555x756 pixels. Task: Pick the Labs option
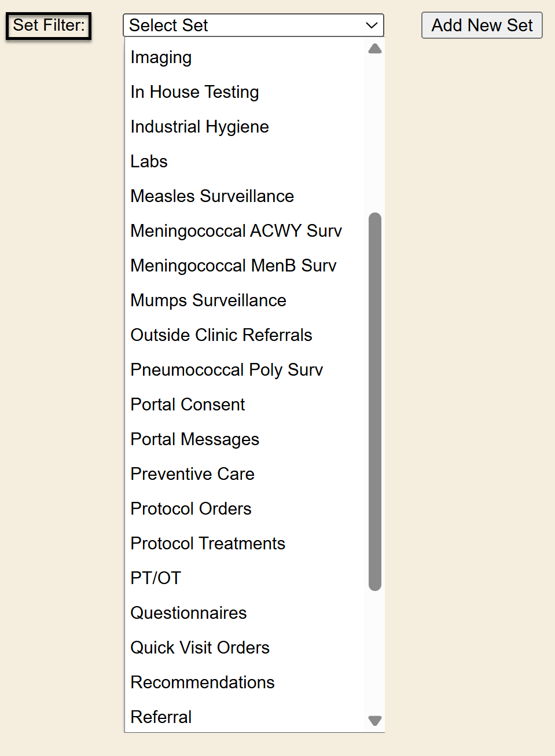tap(149, 162)
